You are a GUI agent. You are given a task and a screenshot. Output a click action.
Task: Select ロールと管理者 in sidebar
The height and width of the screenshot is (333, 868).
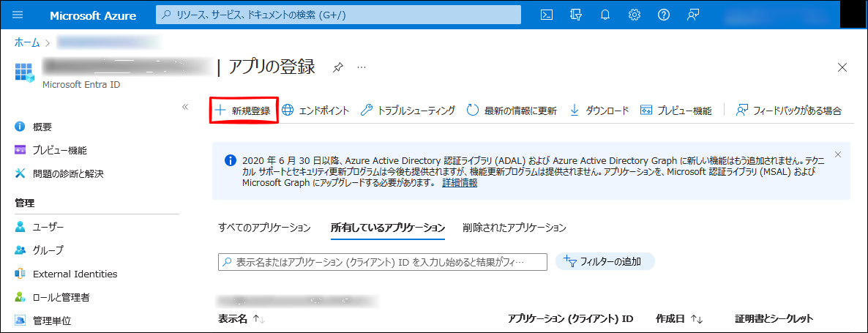pos(61,297)
